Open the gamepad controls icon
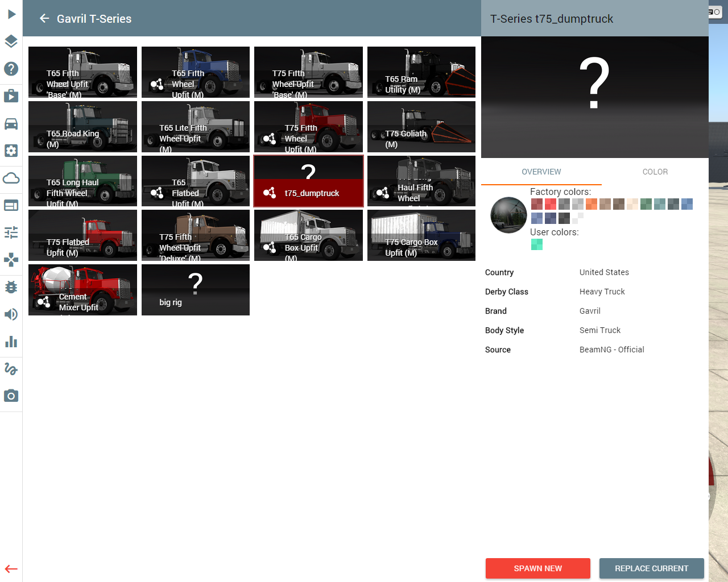 pos(11,260)
